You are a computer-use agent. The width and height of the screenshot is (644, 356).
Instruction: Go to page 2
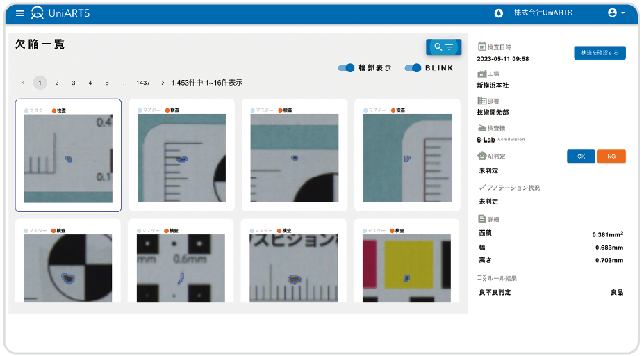(57, 83)
